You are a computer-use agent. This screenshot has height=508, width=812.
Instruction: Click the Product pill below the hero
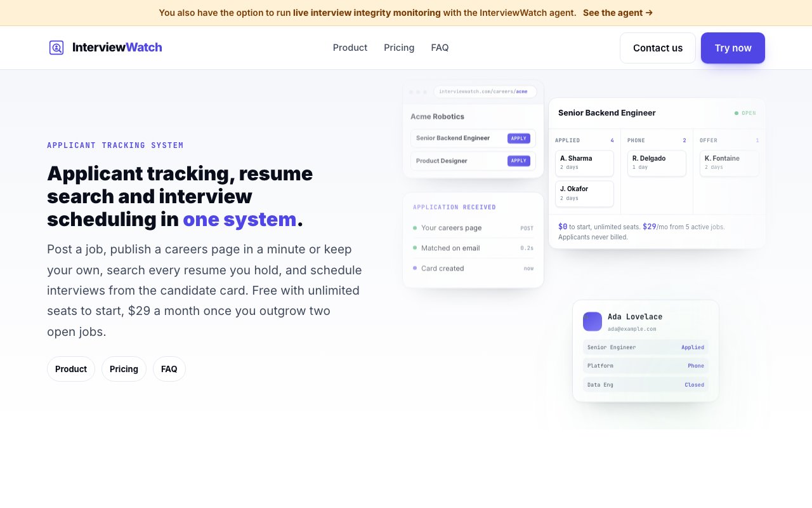[71, 369]
